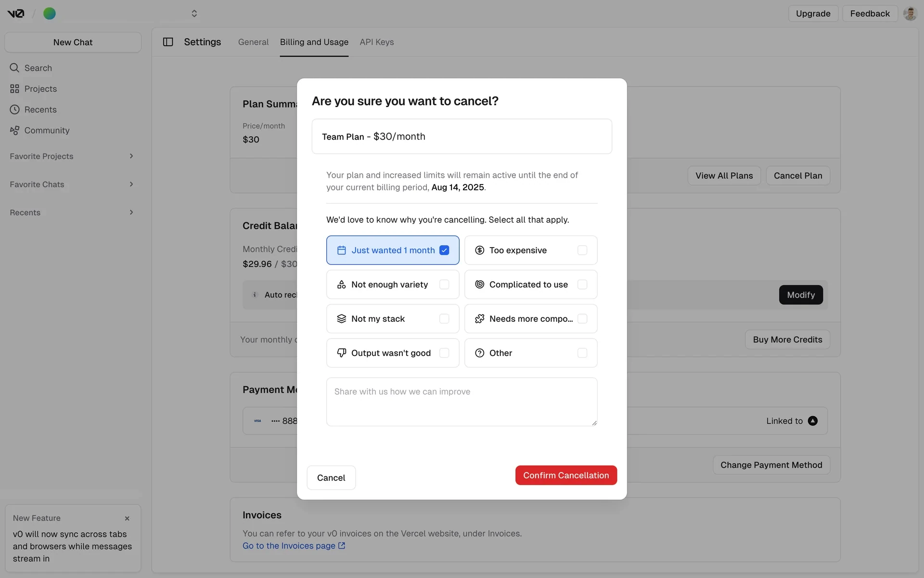Open the Feedback button

pos(870,13)
